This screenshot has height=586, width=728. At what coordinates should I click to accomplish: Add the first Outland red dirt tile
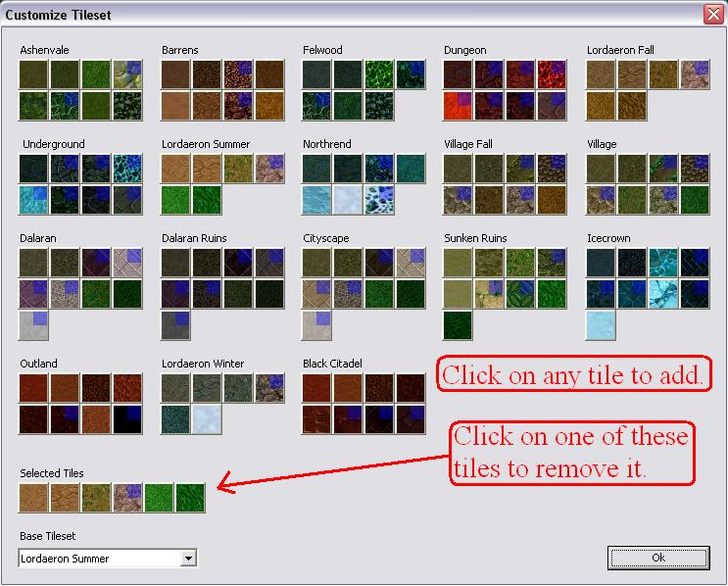click(33, 388)
